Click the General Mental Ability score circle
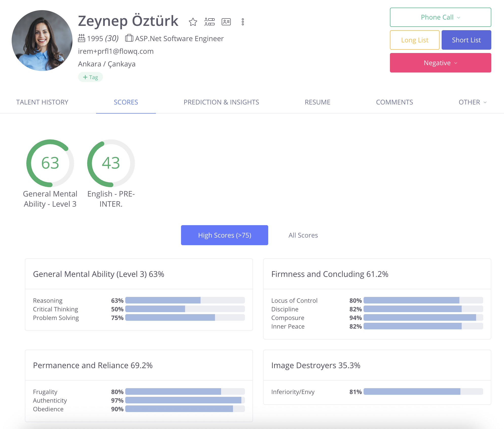Image resolution: width=504 pixels, height=429 pixels. [x=50, y=163]
